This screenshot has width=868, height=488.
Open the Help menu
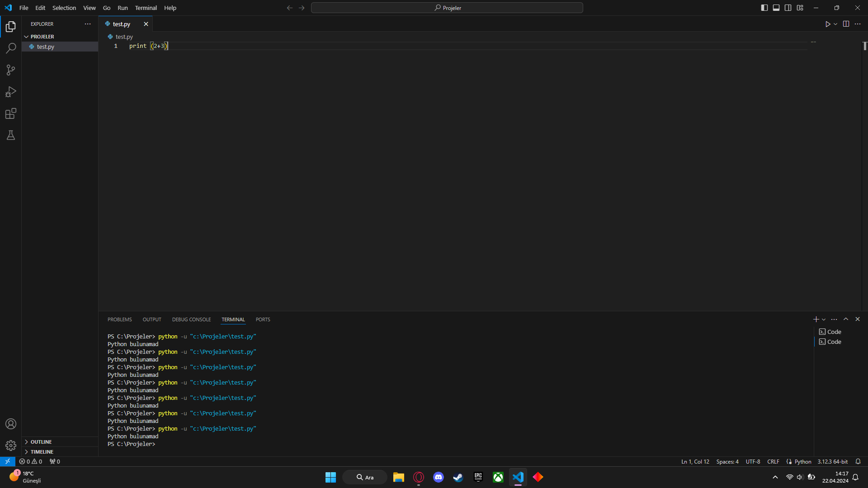170,8
